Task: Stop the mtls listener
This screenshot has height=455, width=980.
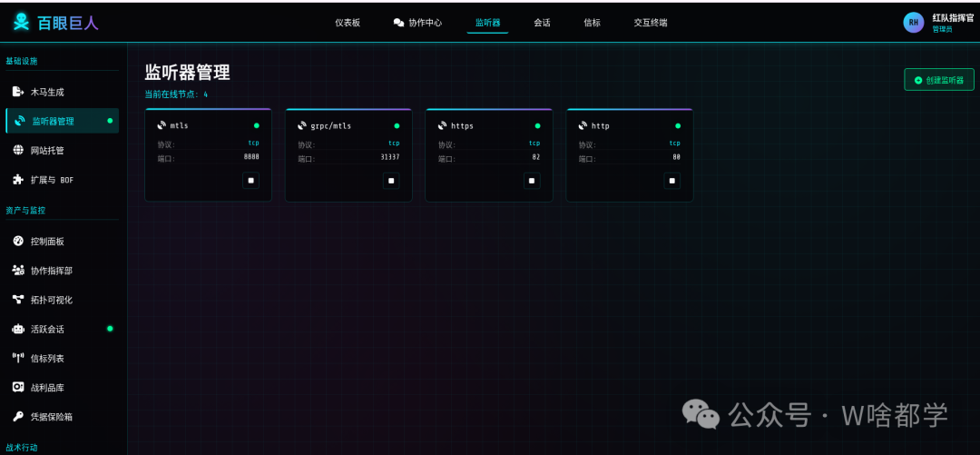Action: (250, 180)
